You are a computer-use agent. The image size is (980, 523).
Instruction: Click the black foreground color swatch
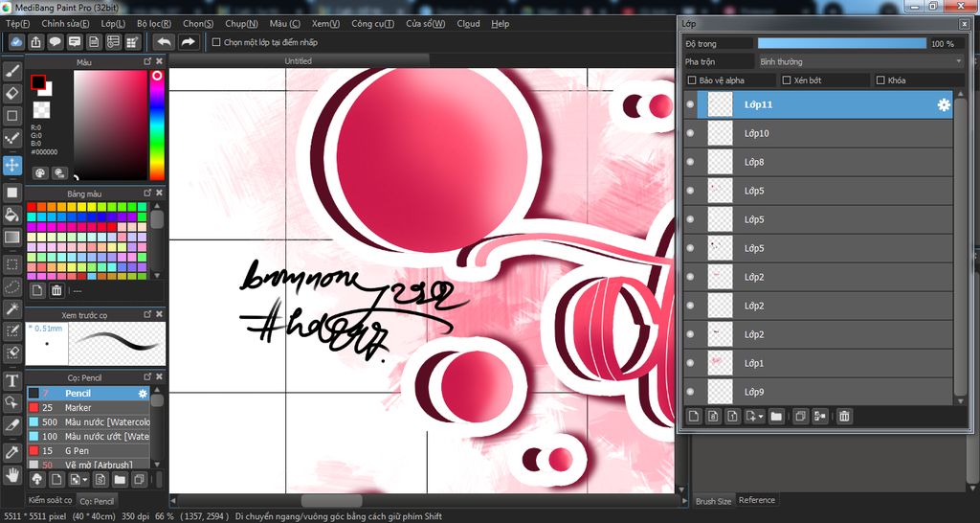click(x=38, y=82)
